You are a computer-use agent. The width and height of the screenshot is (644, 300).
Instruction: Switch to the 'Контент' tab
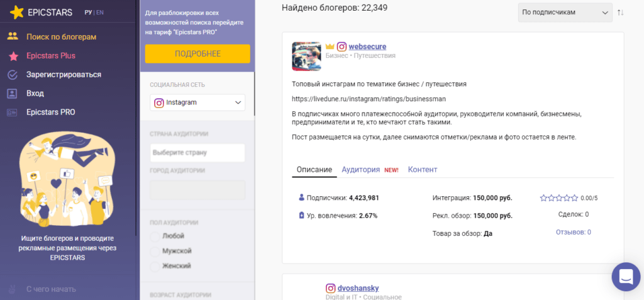pos(422,170)
